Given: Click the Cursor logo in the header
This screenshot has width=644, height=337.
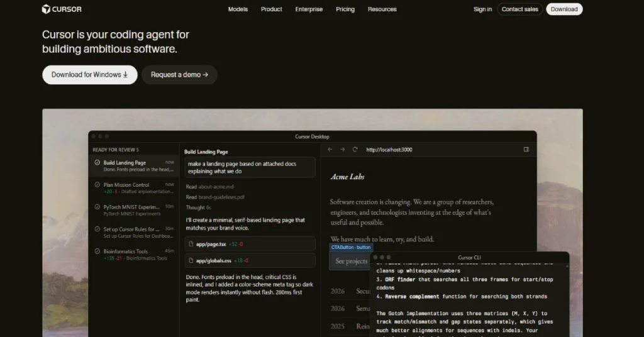Looking at the screenshot, I should click(x=62, y=9).
